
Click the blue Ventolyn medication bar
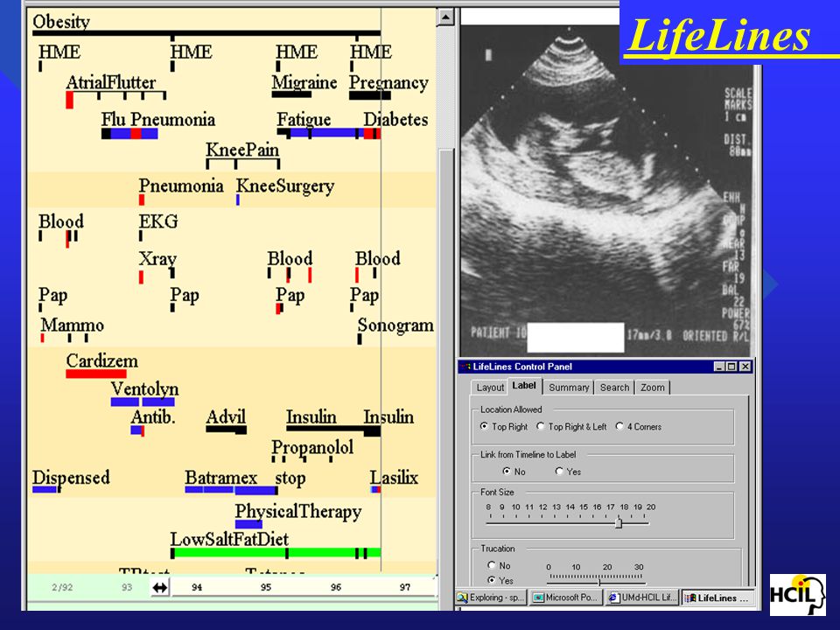[143, 402]
